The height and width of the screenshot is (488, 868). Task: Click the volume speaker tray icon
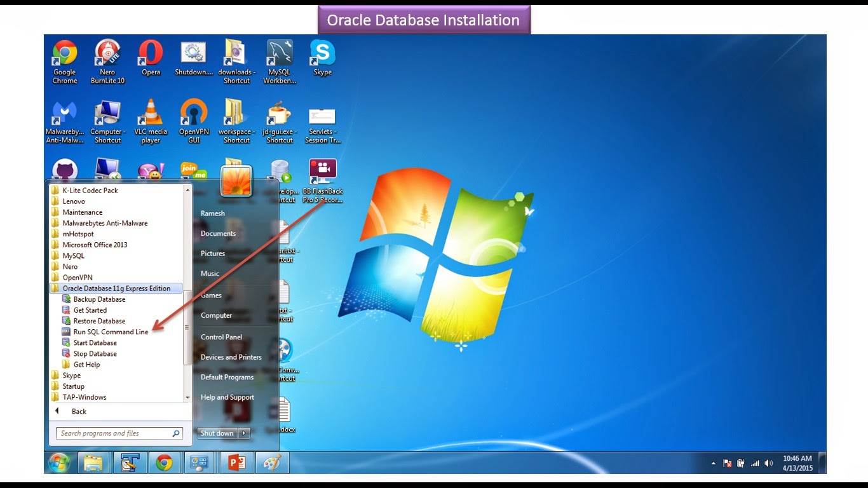tap(769, 463)
